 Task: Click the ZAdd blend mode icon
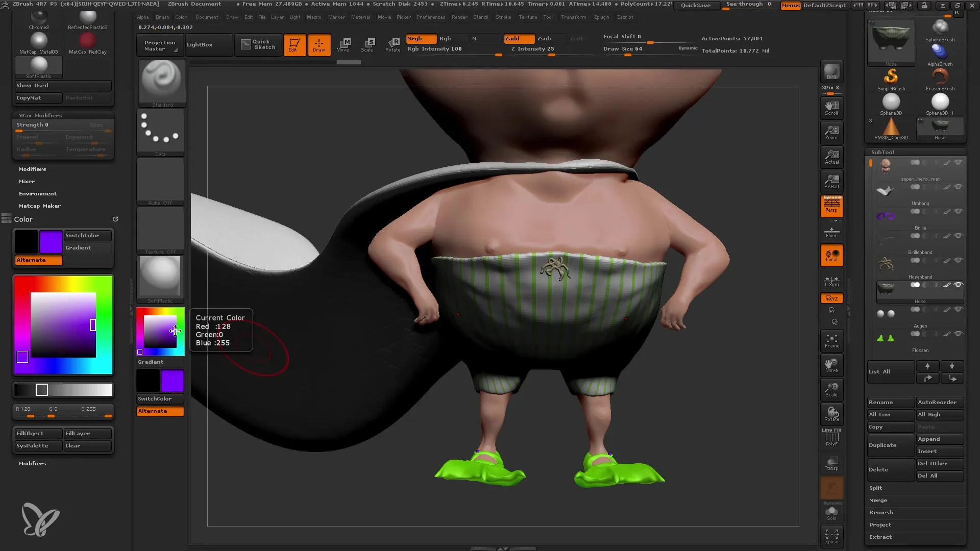(x=513, y=38)
